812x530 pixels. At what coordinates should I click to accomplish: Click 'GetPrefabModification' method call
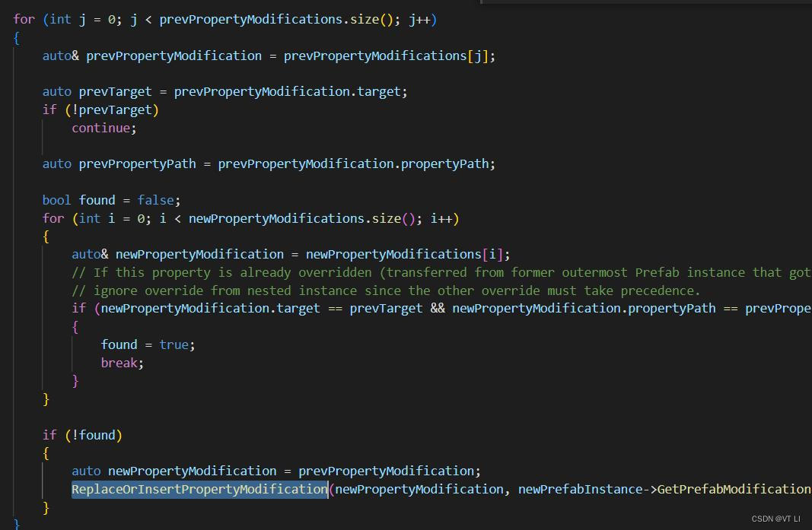tap(734, 489)
